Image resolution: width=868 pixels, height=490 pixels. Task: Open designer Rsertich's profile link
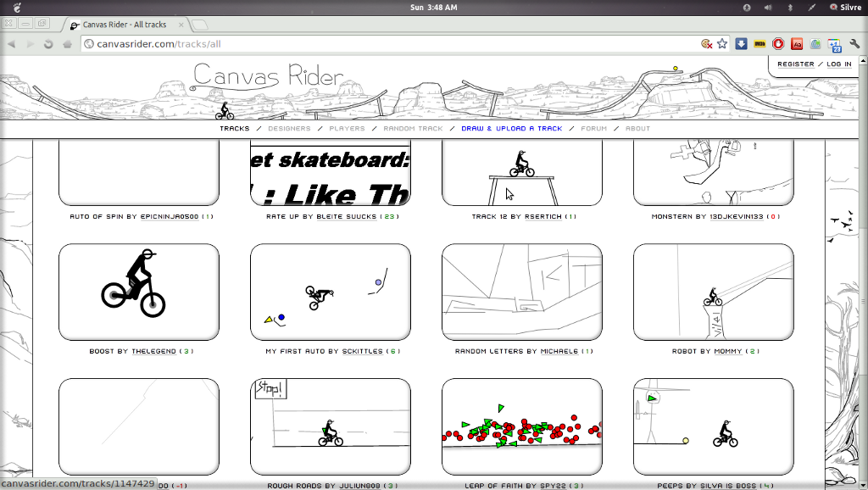click(543, 216)
